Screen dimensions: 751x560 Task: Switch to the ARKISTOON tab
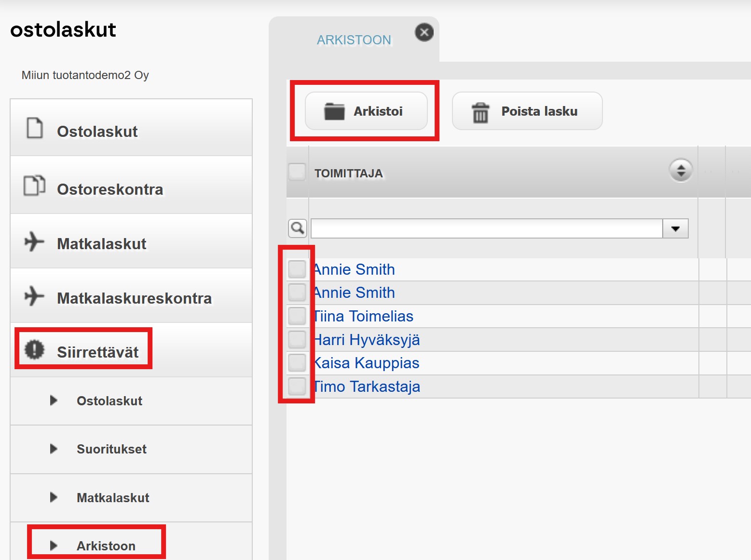point(354,40)
